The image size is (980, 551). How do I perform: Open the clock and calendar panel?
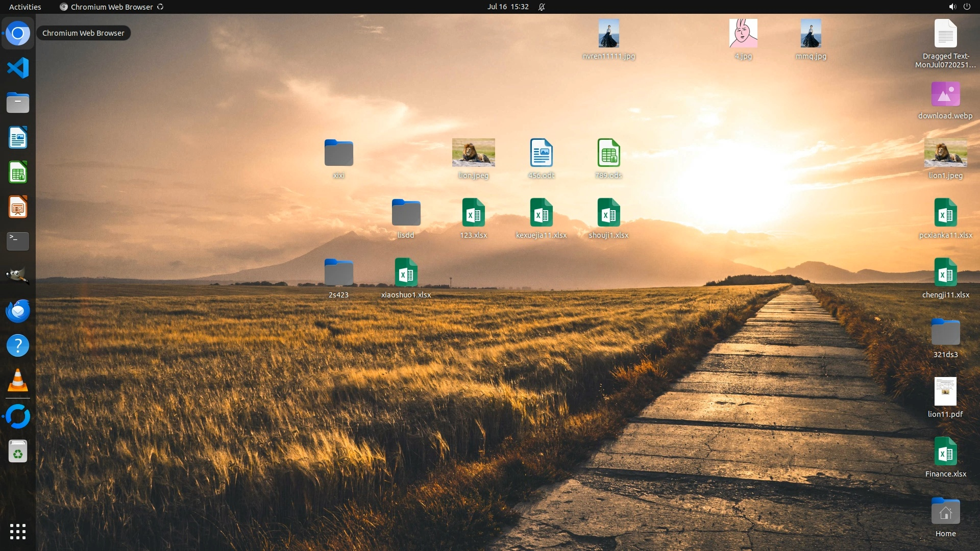(x=507, y=7)
